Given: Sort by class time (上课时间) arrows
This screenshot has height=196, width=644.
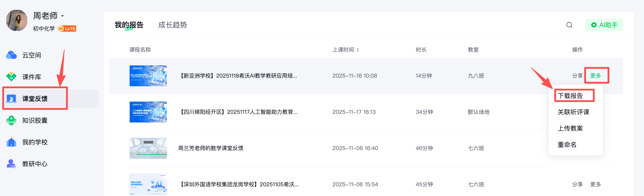Looking at the screenshot, I should pyautogui.click(x=358, y=50).
